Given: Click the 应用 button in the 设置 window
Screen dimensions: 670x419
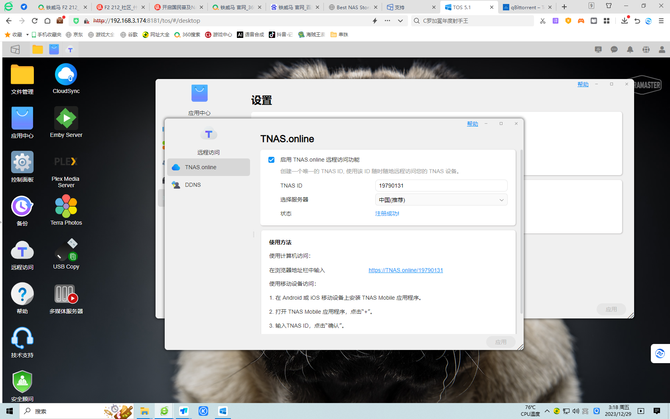Looking at the screenshot, I should [x=611, y=309].
